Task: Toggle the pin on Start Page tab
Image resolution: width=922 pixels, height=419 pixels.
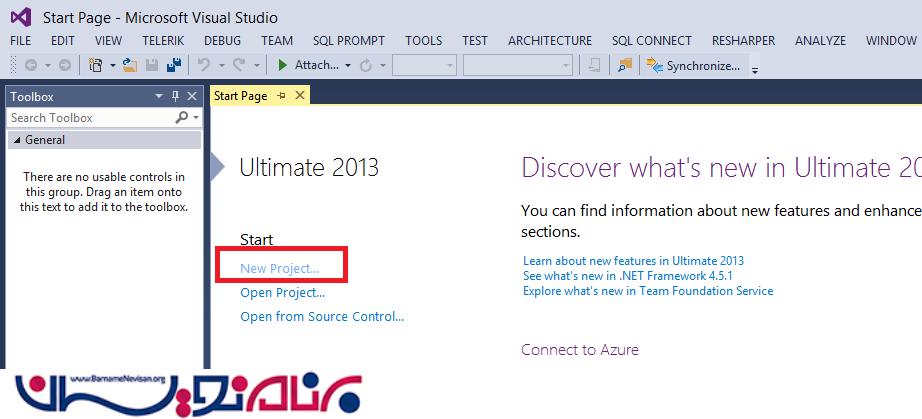Action: [x=281, y=95]
